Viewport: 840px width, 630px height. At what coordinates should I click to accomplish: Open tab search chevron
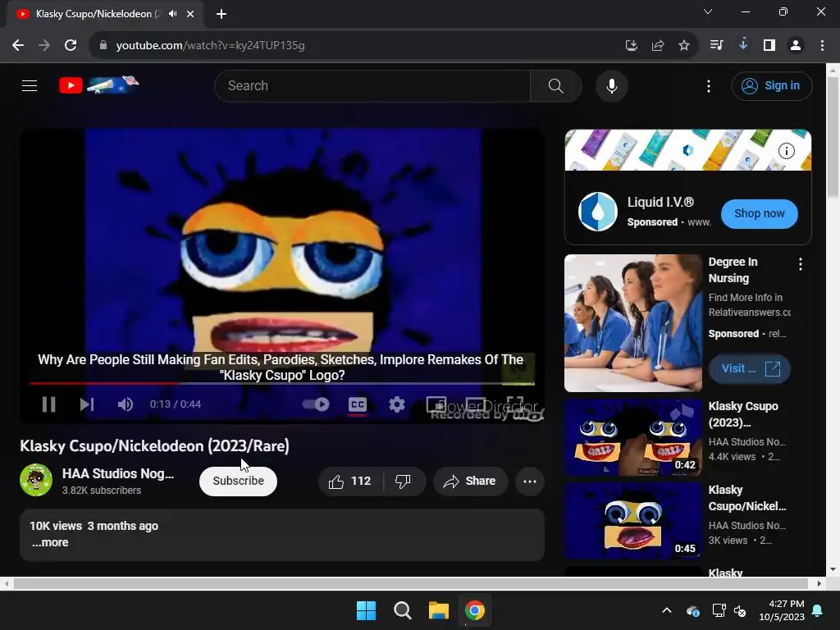(708, 11)
